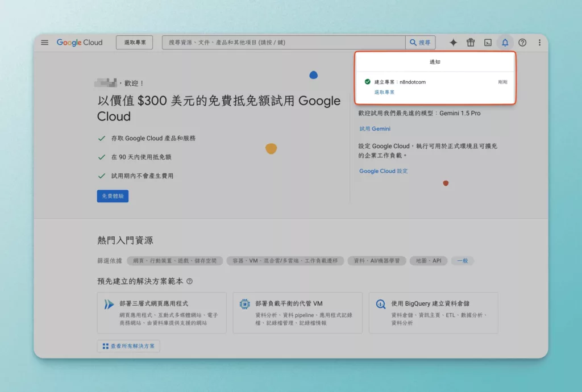The height and width of the screenshot is (392, 582).
Task: Click the 部署三層式網頁應用程式 card icon
Action: pos(109,305)
